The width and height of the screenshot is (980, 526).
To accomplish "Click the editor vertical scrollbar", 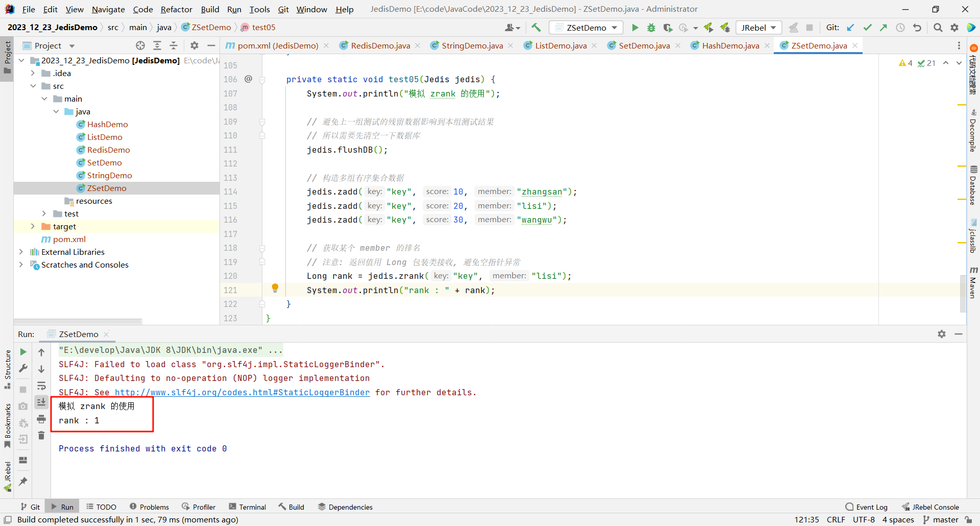I will click(963, 293).
